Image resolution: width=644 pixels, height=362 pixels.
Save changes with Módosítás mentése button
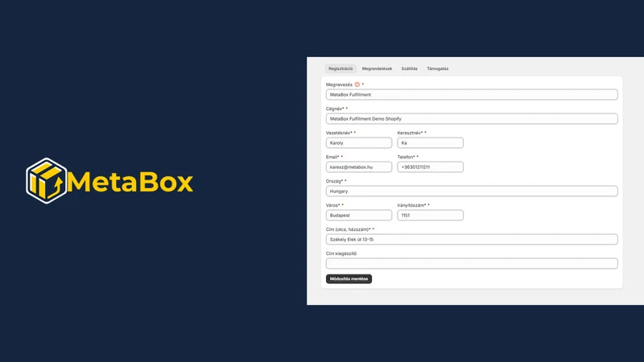click(349, 278)
